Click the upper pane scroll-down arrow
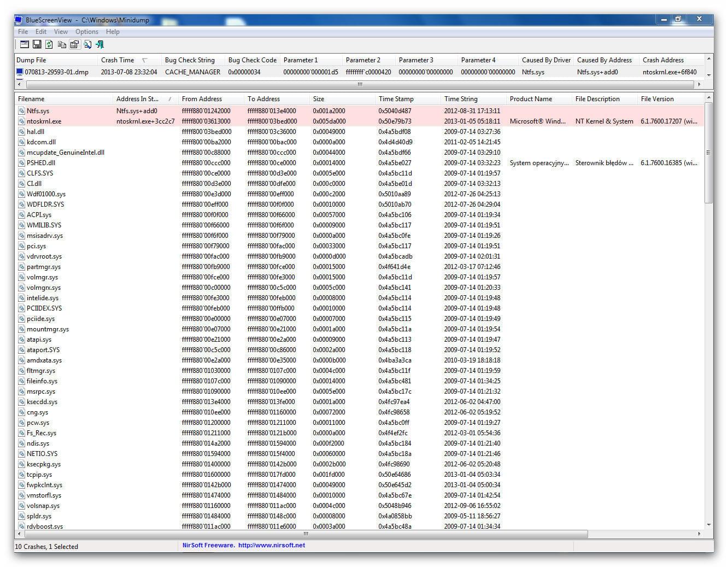The height and width of the screenshot is (567, 728). click(x=709, y=74)
